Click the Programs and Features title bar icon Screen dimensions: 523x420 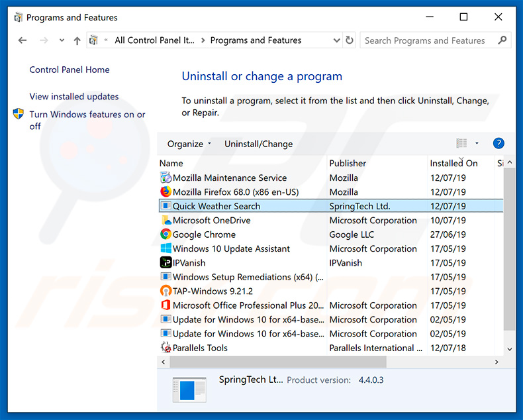point(19,17)
